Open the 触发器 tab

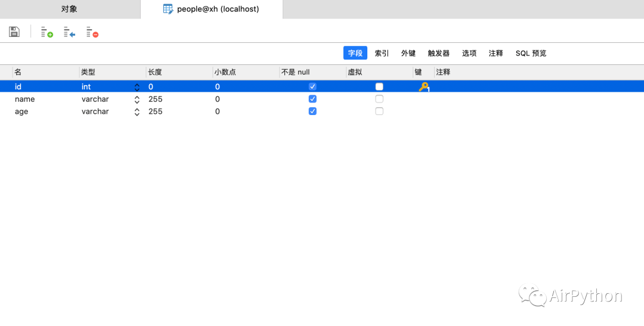[x=439, y=53]
